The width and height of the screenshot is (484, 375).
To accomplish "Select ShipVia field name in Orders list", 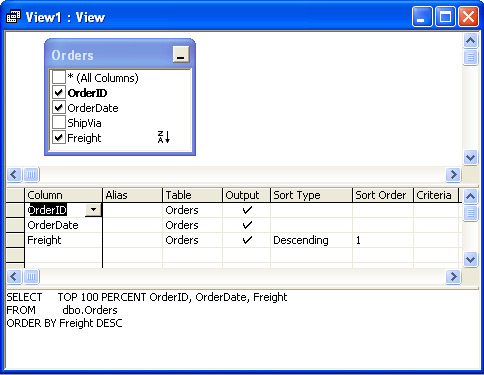I will [x=84, y=123].
